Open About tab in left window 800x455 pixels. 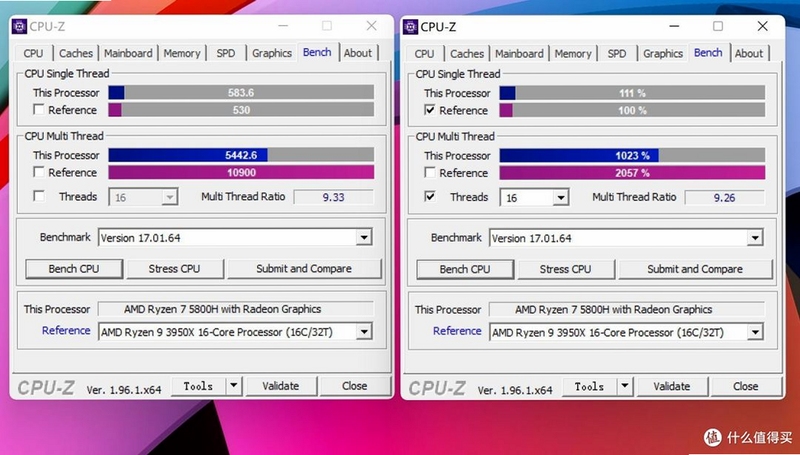click(358, 53)
